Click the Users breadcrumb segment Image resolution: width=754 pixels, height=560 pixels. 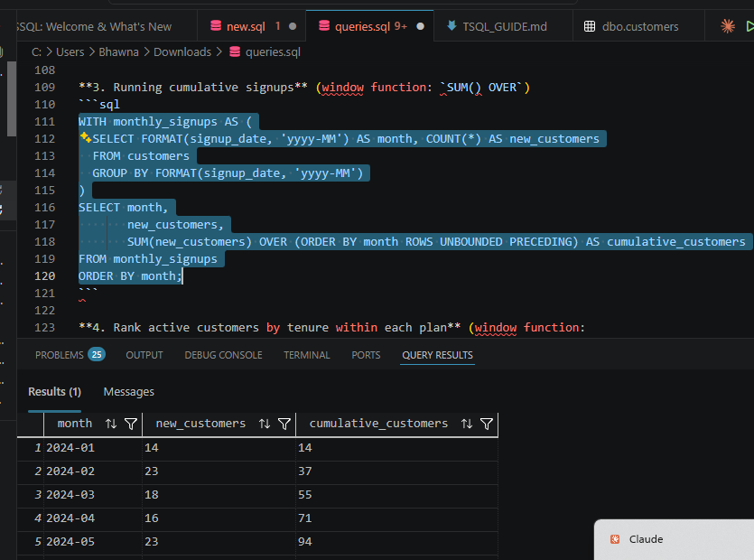70,52
